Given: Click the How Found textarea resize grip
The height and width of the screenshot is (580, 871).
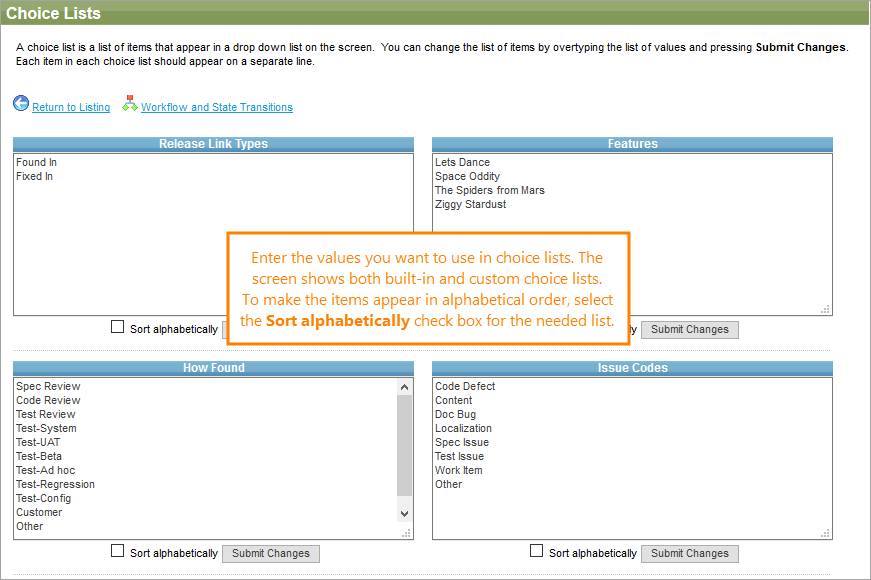Looking at the screenshot, I should (x=407, y=533).
